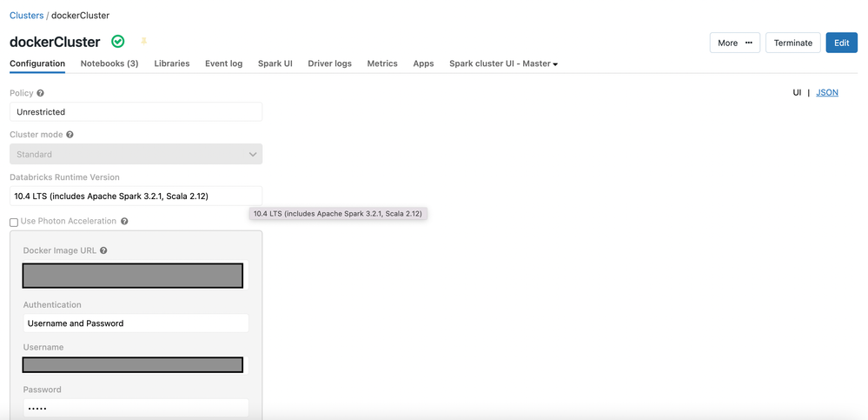This screenshot has height=420, width=868.
Task: Click the Terminate button
Action: click(x=792, y=43)
